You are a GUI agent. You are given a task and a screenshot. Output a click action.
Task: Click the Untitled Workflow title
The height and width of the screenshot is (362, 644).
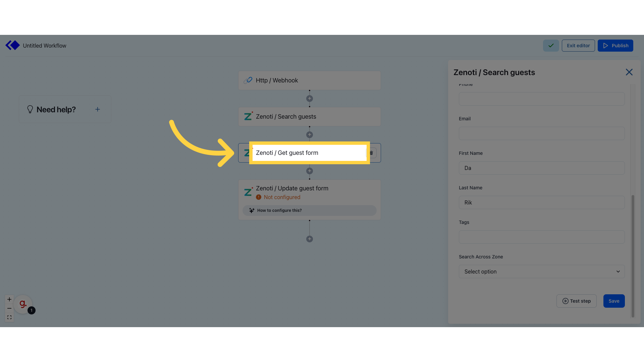point(45,46)
